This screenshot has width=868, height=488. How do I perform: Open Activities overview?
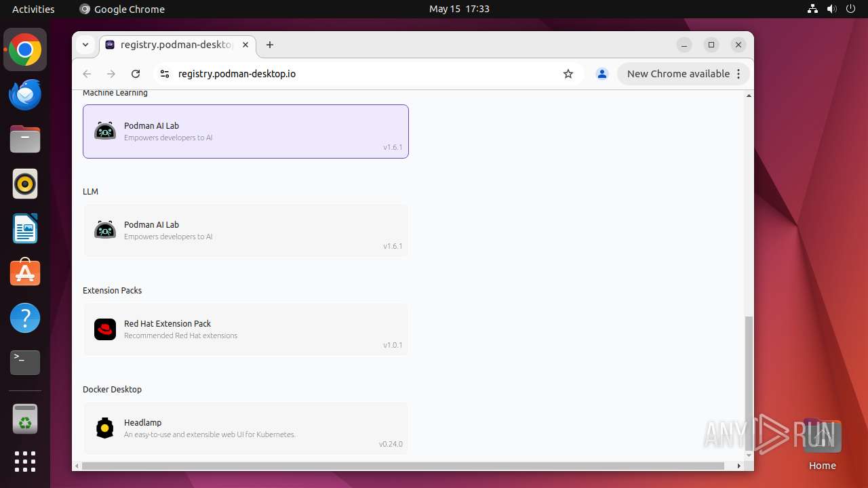click(33, 9)
